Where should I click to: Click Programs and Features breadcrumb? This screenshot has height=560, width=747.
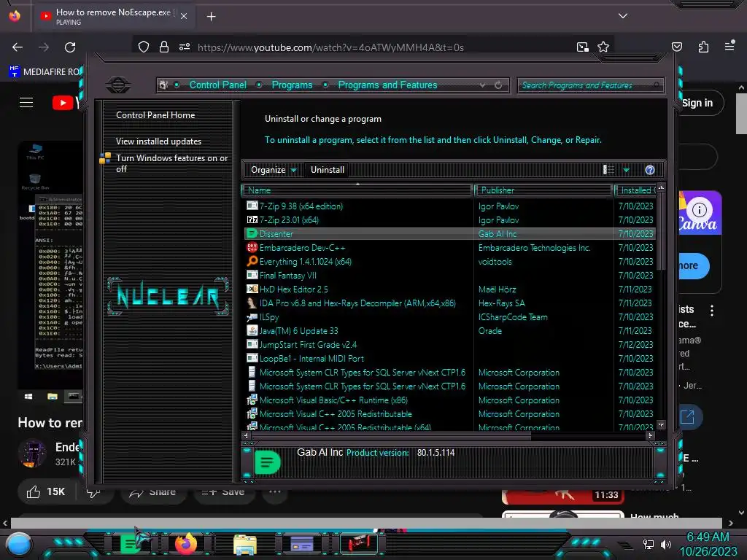387,85
